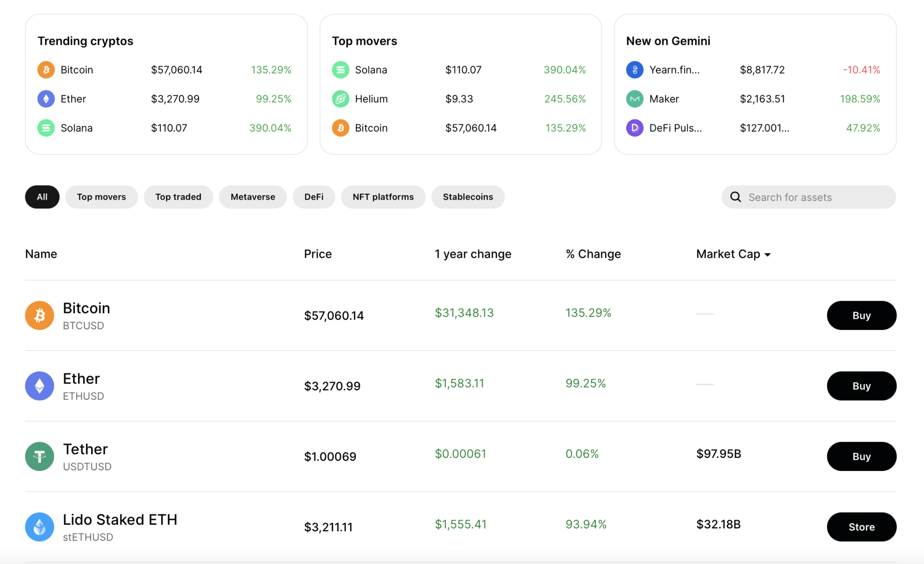Click DeFi Pulse change 47.92%

[863, 128]
